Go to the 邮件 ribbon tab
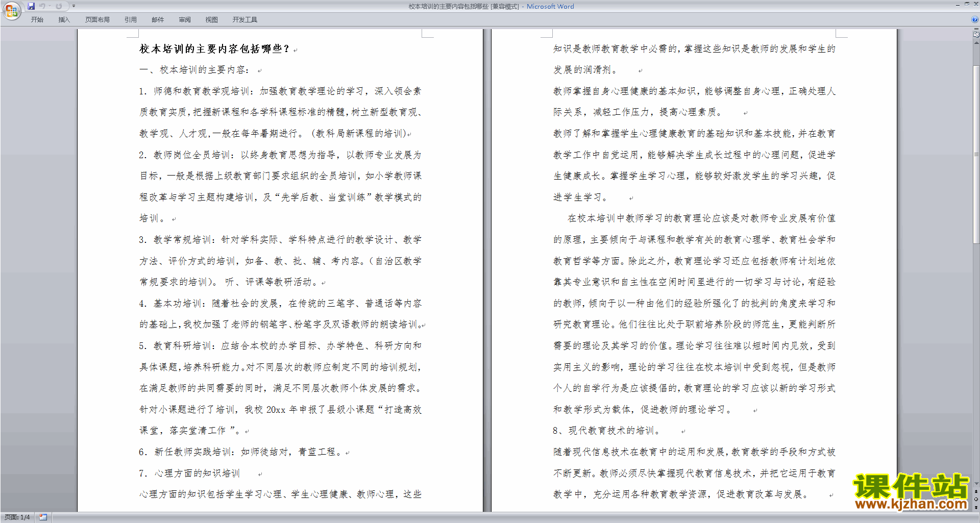Screen dimensions: 980x523 (158, 20)
